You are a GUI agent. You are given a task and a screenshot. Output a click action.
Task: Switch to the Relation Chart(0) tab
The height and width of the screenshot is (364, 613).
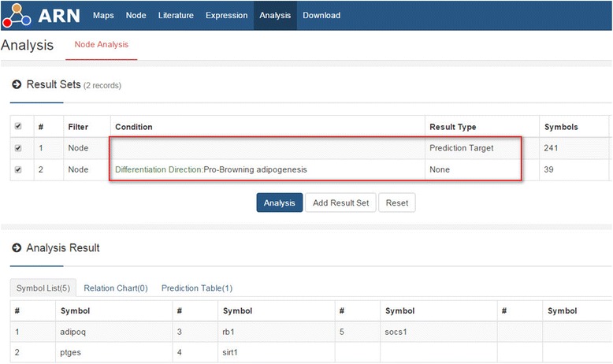tap(116, 288)
